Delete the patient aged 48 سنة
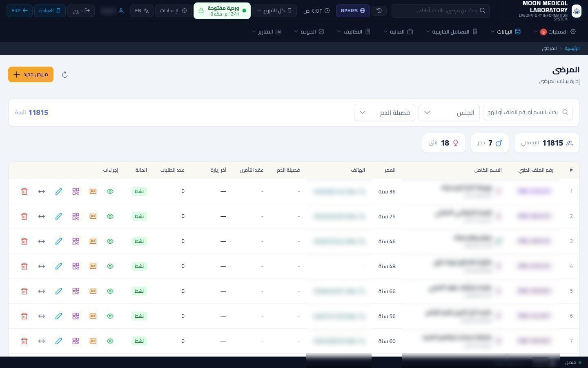This screenshot has width=588, height=368. coord(24,266)
